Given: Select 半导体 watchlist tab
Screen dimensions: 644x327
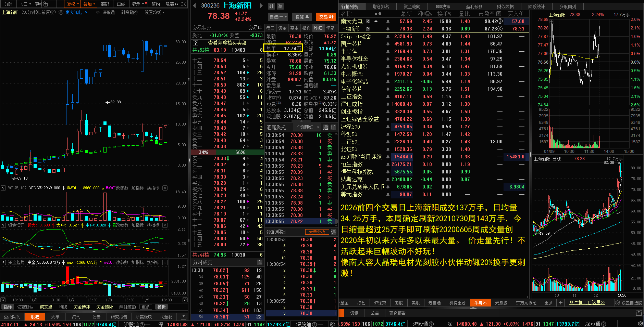Looking at the screenshot, I should coord(480,303).
